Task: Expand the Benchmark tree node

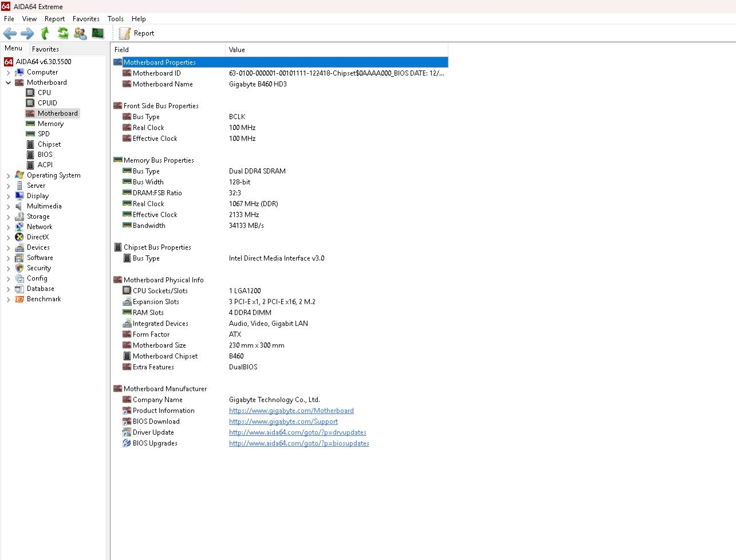Action: pyautogui.click(x=8, y=299)
